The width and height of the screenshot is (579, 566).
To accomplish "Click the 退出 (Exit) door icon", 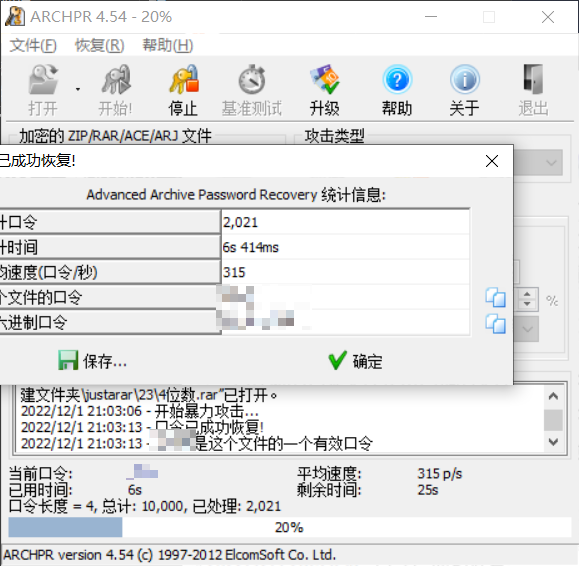I will click(533, 79).
